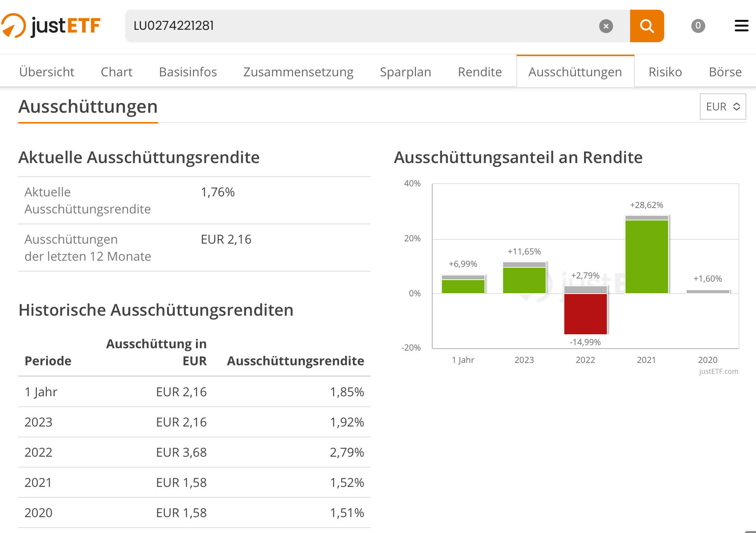Click the red 2022 negative bar

585,314
